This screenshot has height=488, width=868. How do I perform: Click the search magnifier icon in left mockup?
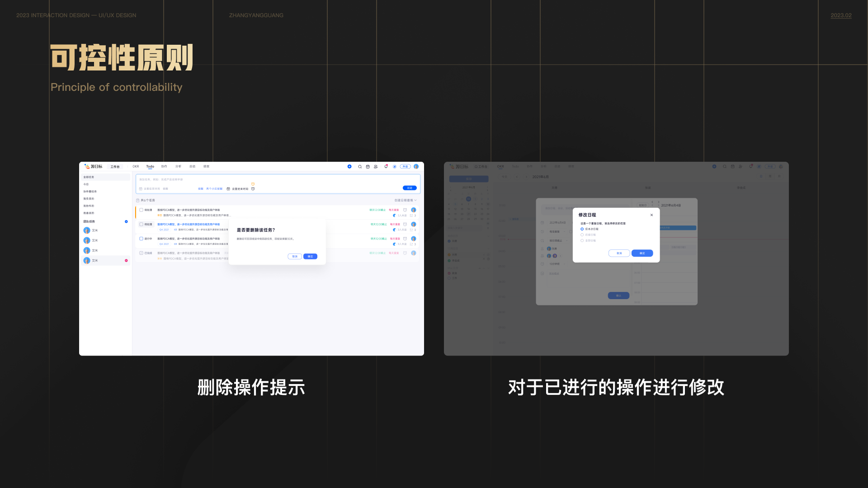(x=360, y=167)
